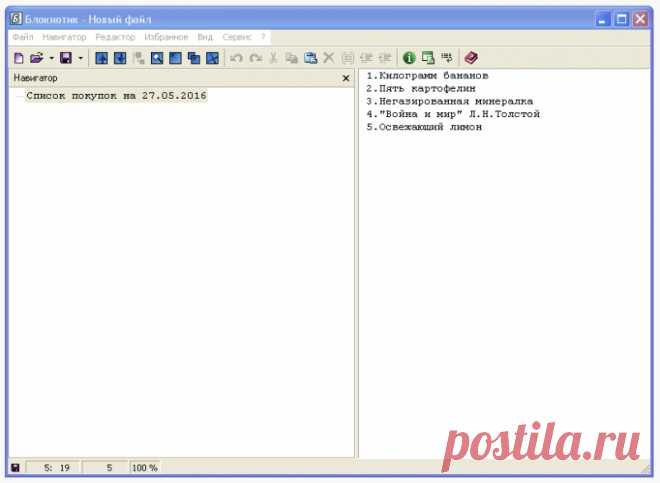Open the Избранное menu
This screenshot has width=660, height=483.
coord(166,37)
